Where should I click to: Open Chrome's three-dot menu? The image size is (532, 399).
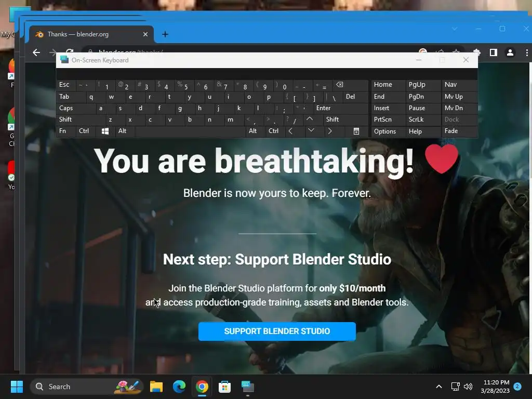pyautogui.click(x=527, y=52)
